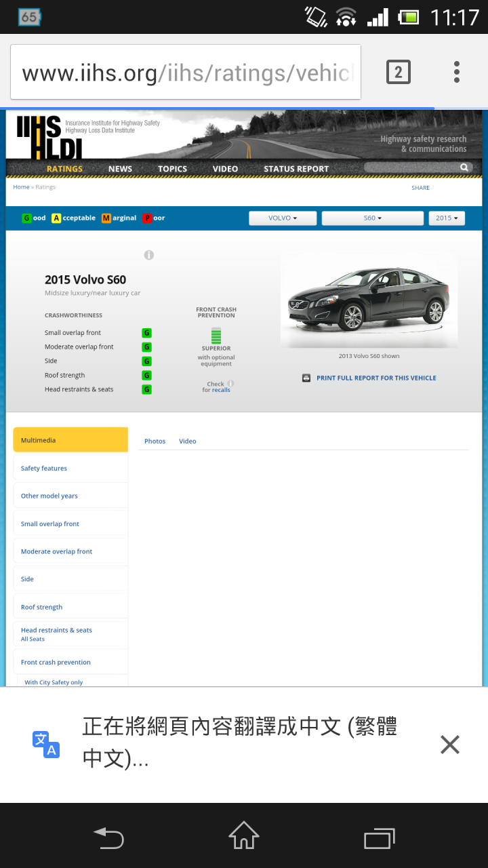Select the Head restraints & seats sidebar tab
The height and width of the screenshot is (868, 488).
[70, 634]
